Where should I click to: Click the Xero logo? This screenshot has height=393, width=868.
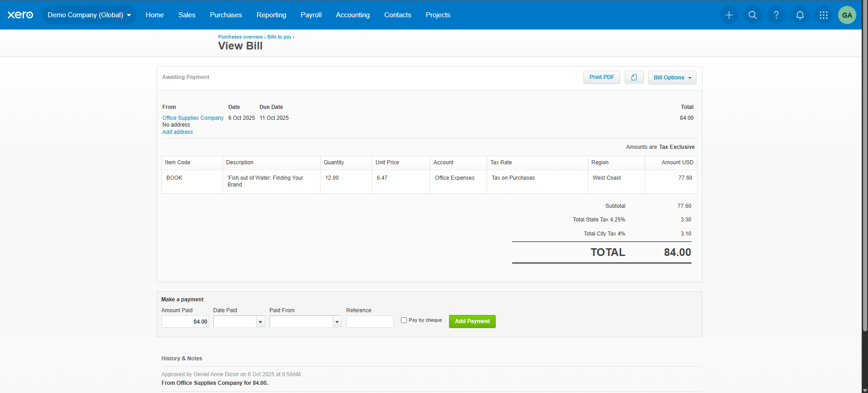coord(20,15)
